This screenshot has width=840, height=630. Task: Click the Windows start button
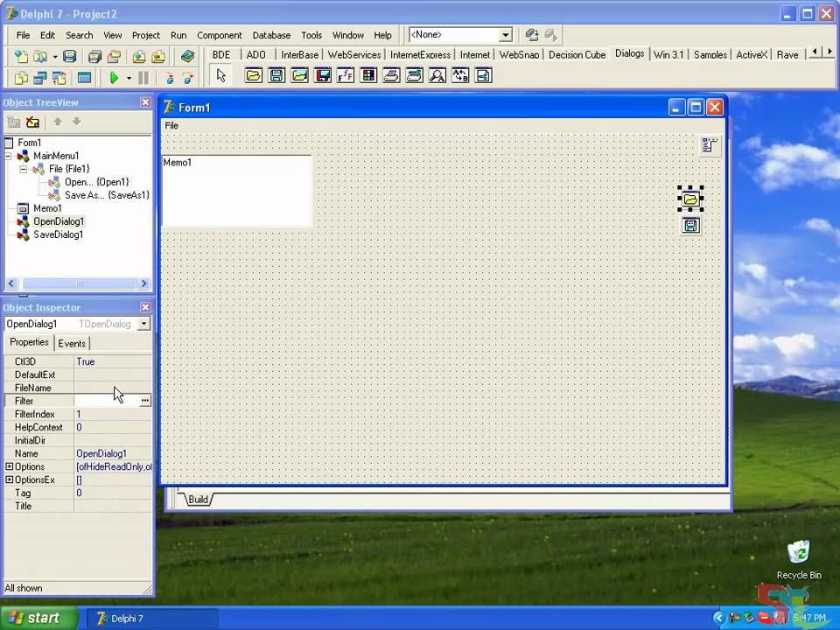click(38, 619)
